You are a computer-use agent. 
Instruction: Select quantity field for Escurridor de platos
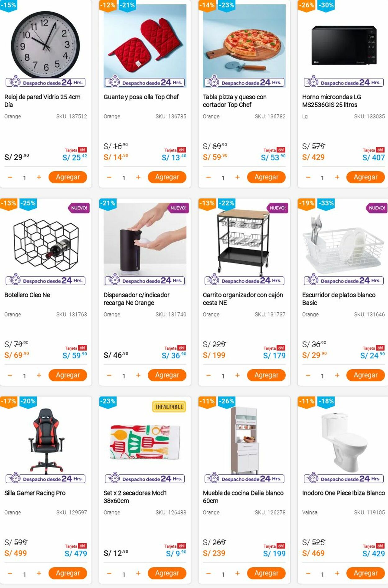pos(322,376)
